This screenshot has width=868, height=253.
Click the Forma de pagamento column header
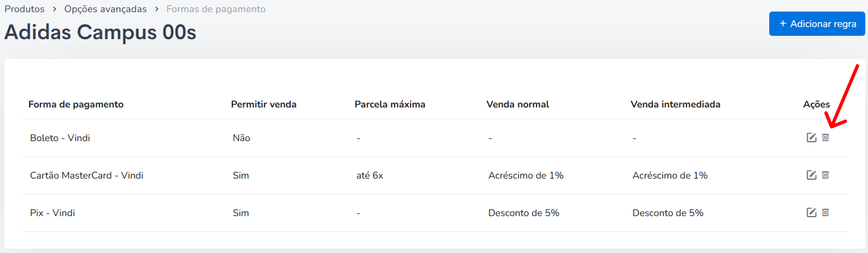coord(76,104)
